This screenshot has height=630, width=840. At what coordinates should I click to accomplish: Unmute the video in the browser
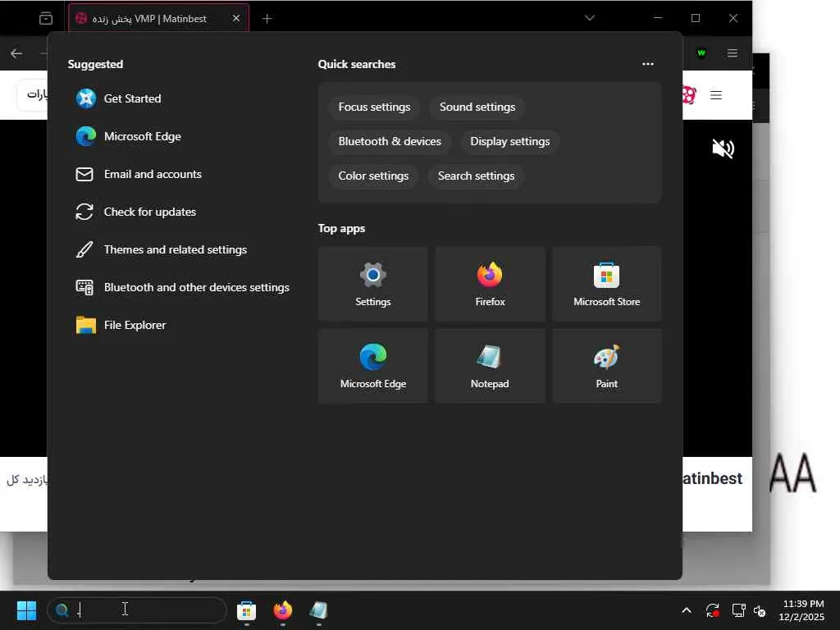pos(723,148)
